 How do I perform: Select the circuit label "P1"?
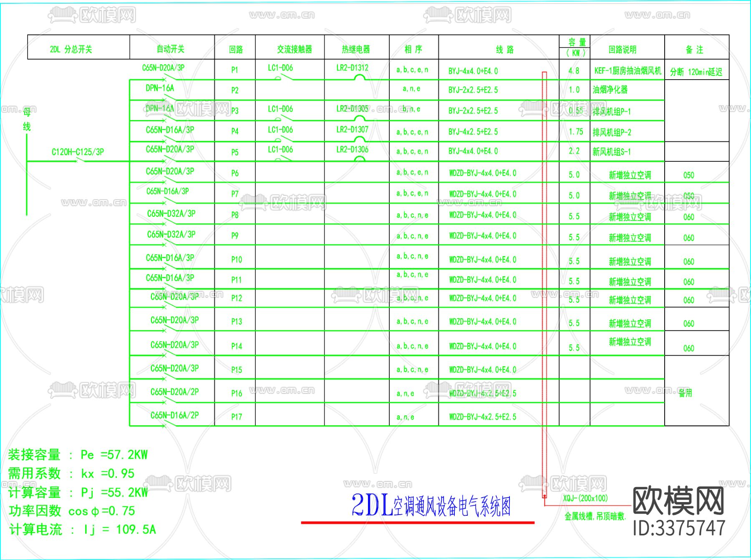235,70
